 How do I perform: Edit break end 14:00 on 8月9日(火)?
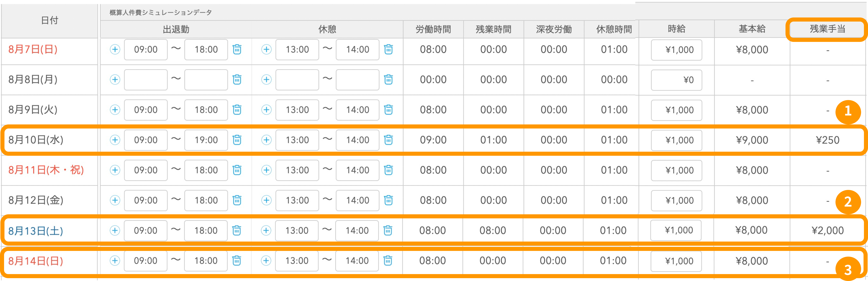coord(357,110)
